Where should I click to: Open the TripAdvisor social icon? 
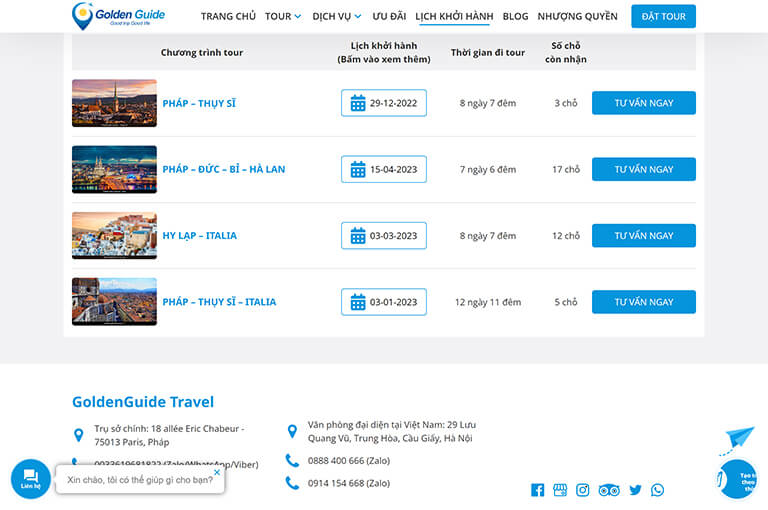pos(609,490)
